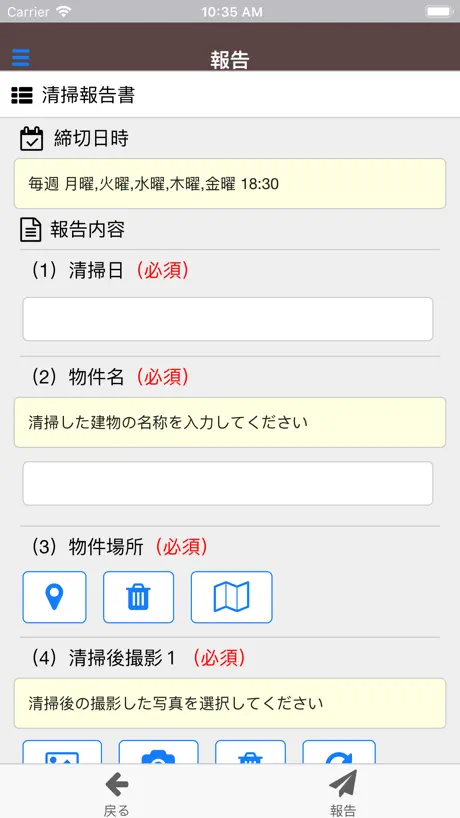The image size is (460, 818).
Task: Tap the rotate photo icon
Action: pos(339,752)
